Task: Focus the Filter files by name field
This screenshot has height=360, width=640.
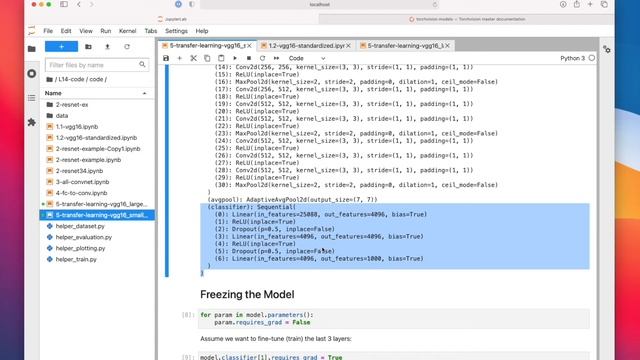Action: pos(97,64)
